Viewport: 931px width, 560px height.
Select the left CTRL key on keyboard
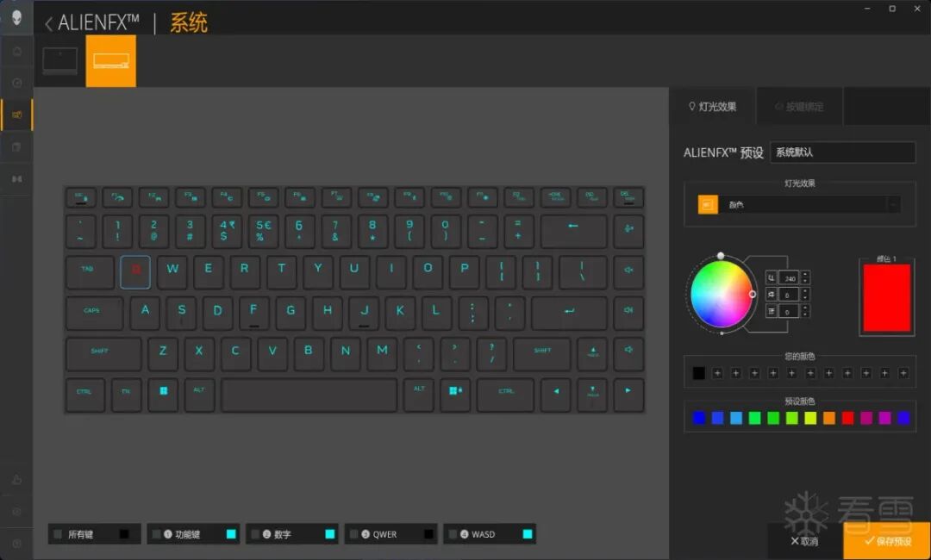click(84, 395)
